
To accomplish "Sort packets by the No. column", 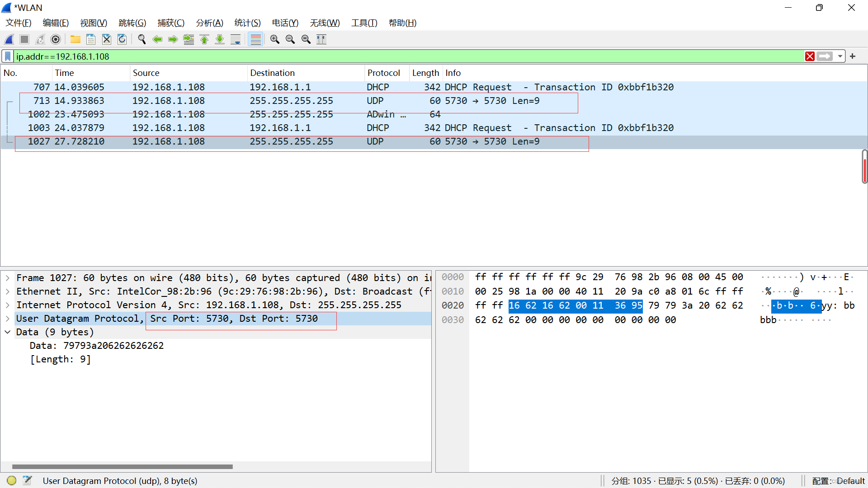I will 26,73.
